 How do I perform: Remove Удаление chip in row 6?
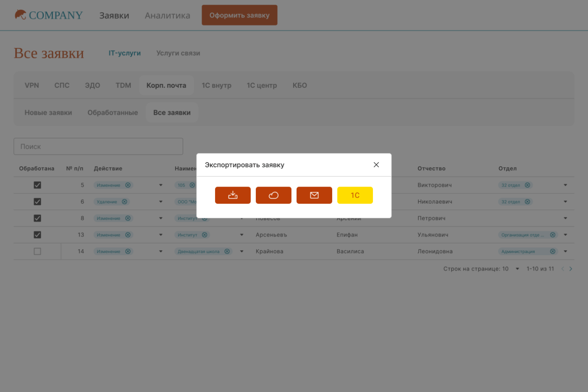point(124,202)
